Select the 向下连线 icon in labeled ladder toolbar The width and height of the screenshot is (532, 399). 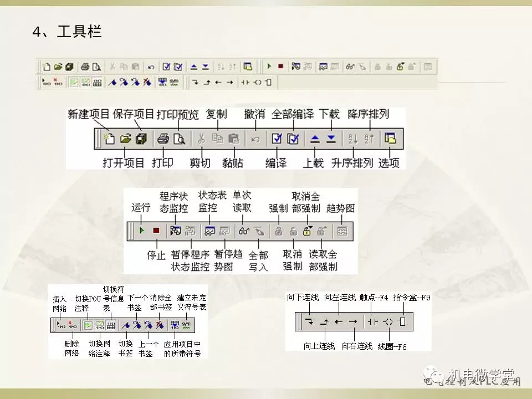309,321
